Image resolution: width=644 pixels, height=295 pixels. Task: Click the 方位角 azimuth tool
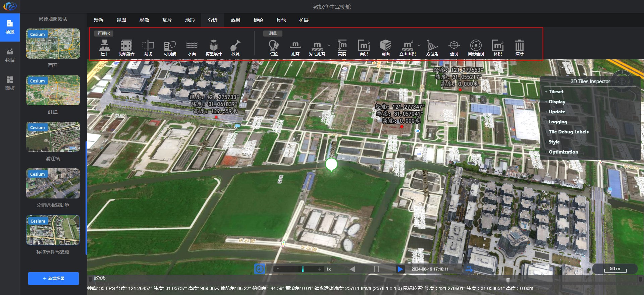click(x=432, y=48)
